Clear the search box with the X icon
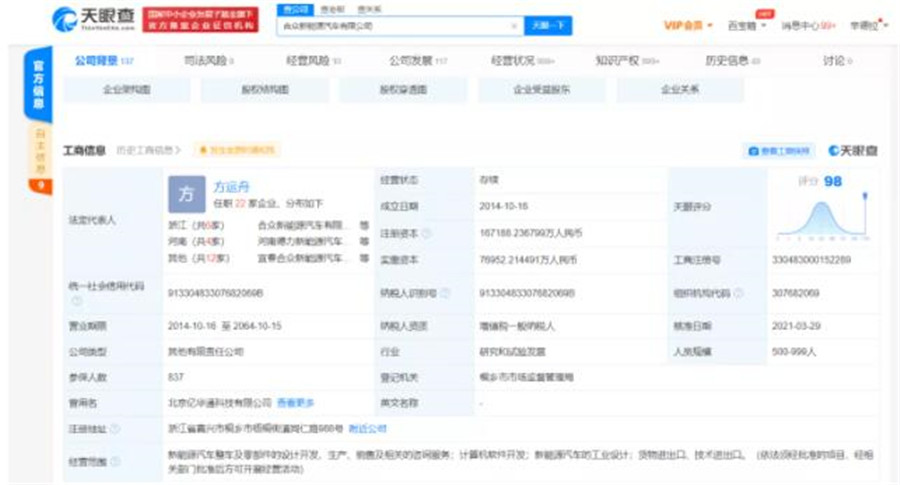The image size is (900, 485). [x=514, y=26]
